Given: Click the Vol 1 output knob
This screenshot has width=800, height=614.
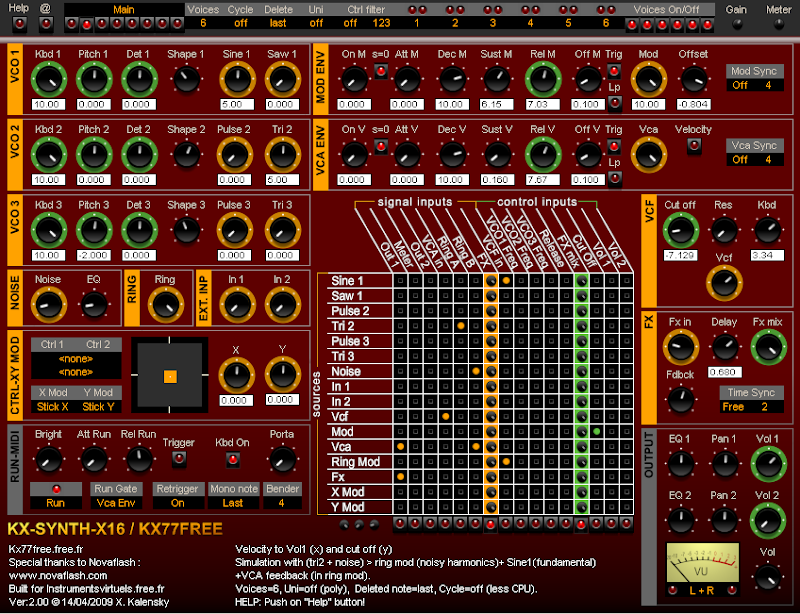Looking at the screenshot, I should (x=768, y=464).
